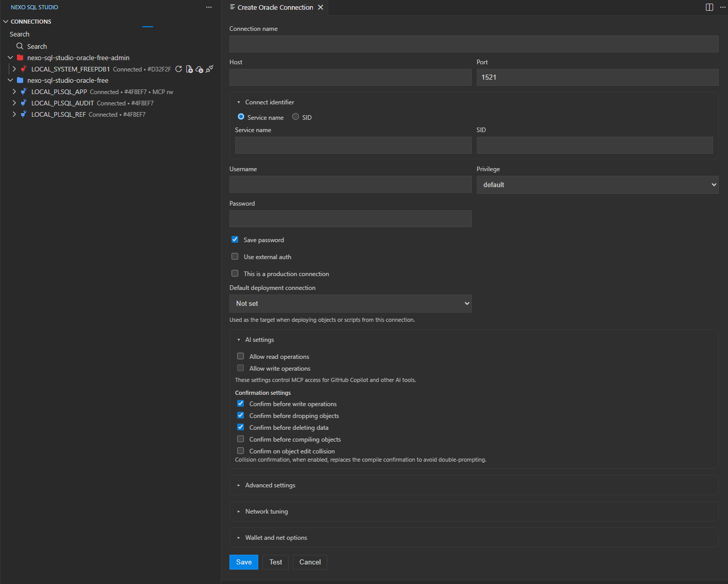Click the Test button
This screenshot has width=728, height=584.
[276, 562]
